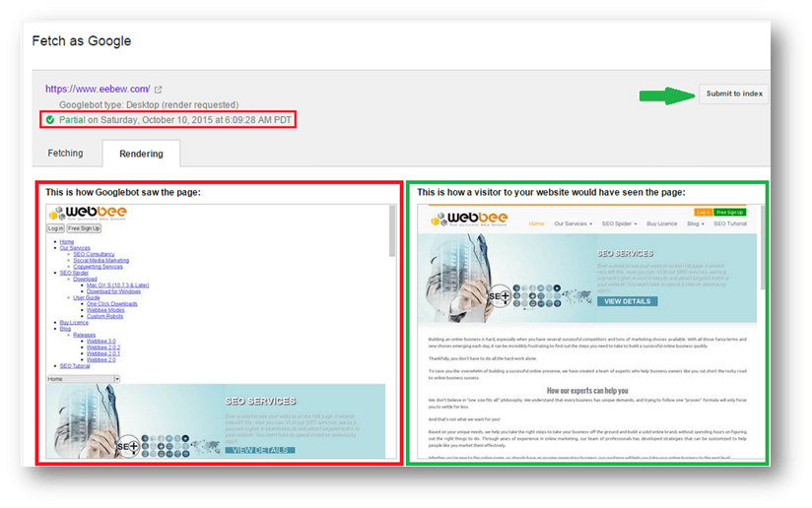Screen dimensions: 812x508
Task: Open the Buy Licence link in Googlebot list
Action: click(x=74, y=322)
